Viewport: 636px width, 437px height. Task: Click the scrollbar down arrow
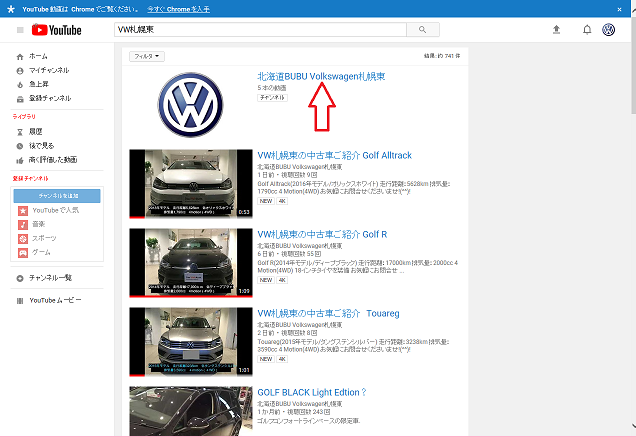pyautogui.click(x=633, y=426)
